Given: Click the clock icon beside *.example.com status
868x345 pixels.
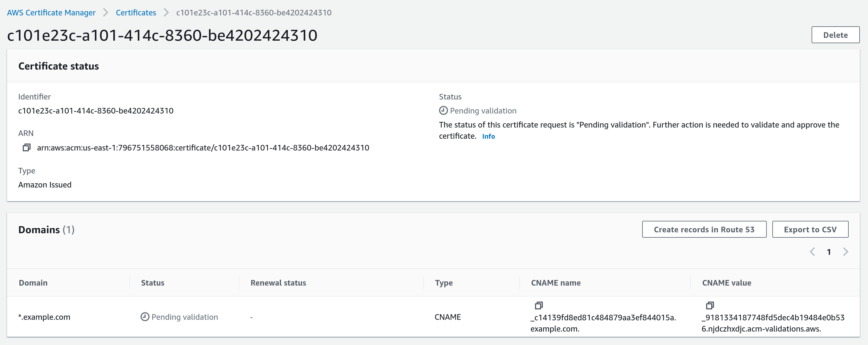Looking at the screenshot, I should click(144, 317).
